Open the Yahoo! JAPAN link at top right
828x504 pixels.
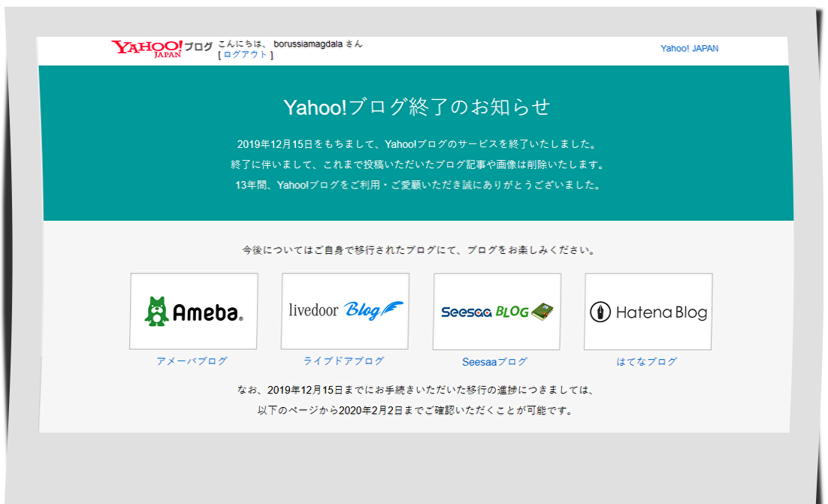(x=689, y=49)
